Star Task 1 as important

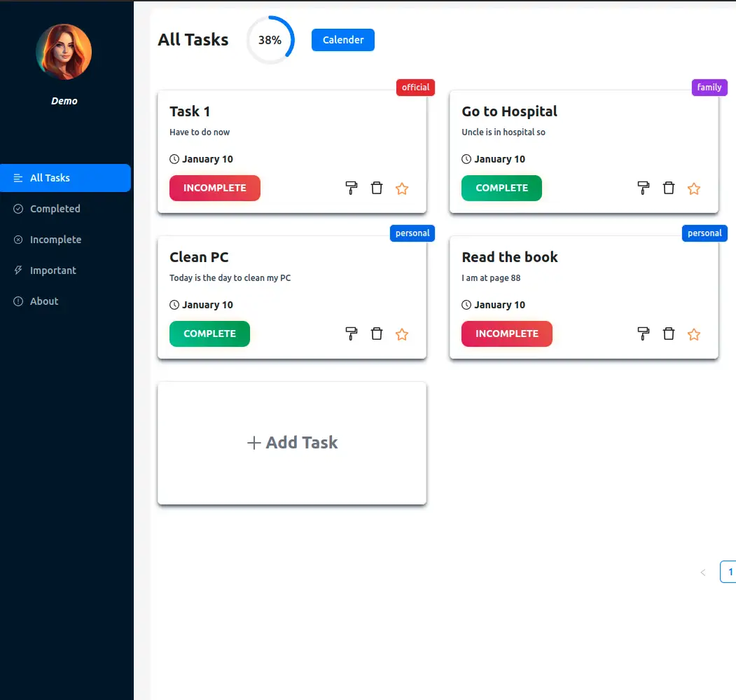pyautogui.click(x=402, y=188)
